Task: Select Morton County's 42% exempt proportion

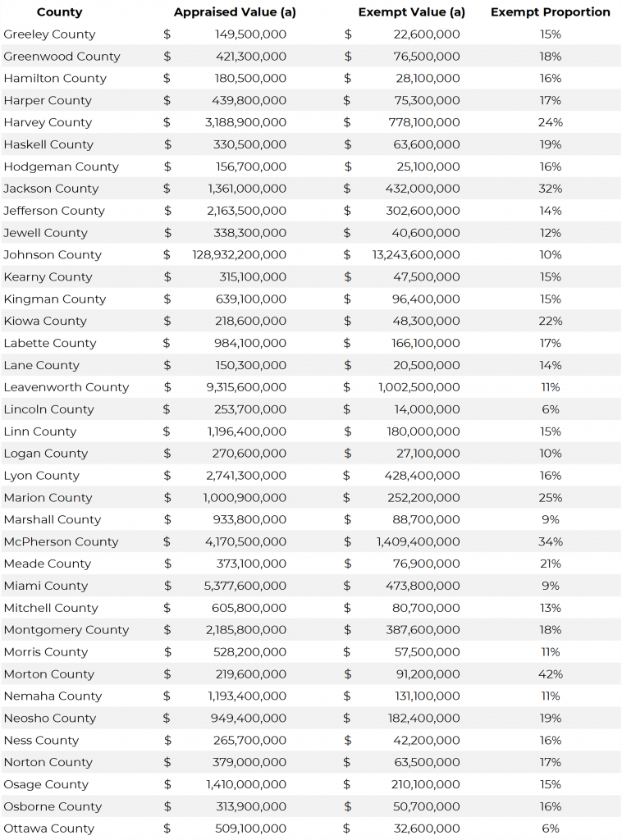Action: [x=550, y=674]
